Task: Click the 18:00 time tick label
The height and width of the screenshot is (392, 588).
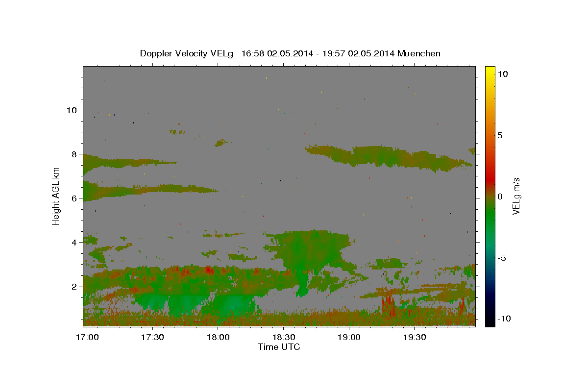Action: coord(218,338)
